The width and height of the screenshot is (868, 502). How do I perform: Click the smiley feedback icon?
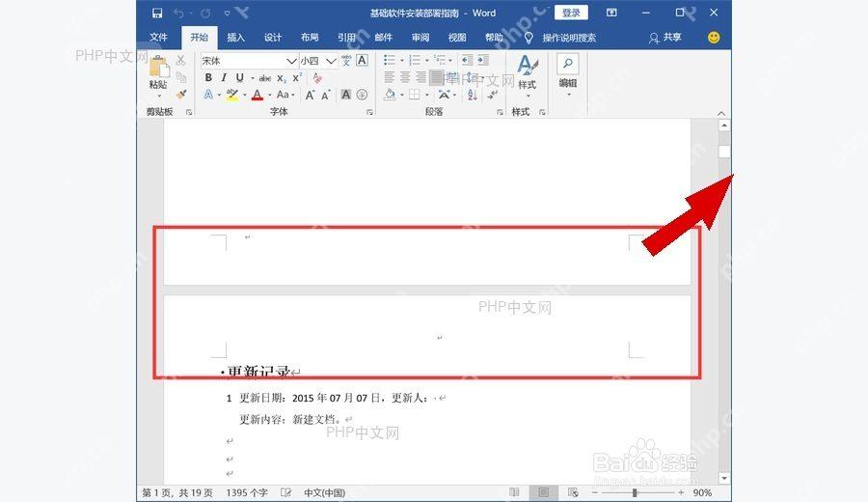click(x=714, y=37)
